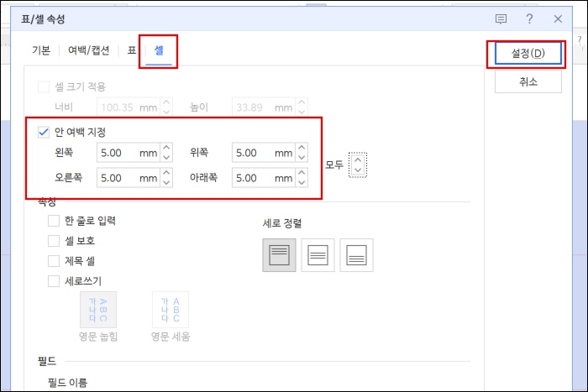The image size is (588, 392).
Task: Switch to the 표 tab
Action: tap(132, 50)
